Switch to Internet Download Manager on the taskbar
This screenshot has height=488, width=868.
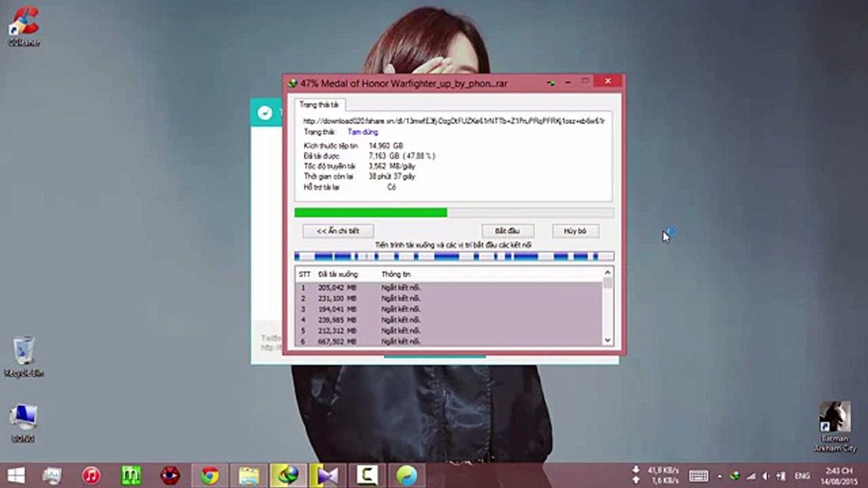(288, 475)
